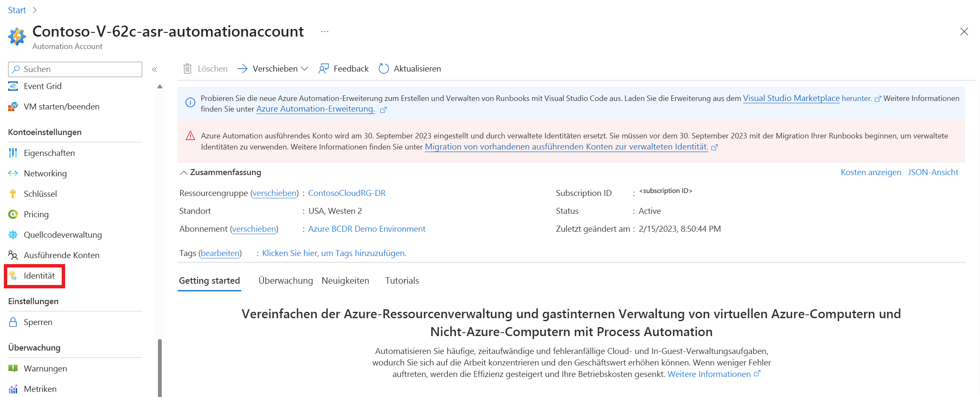This screenshot has width=980, height=397.
Task: Click the Event Grid icon in sidebar
Action: (x=13, y=86)
